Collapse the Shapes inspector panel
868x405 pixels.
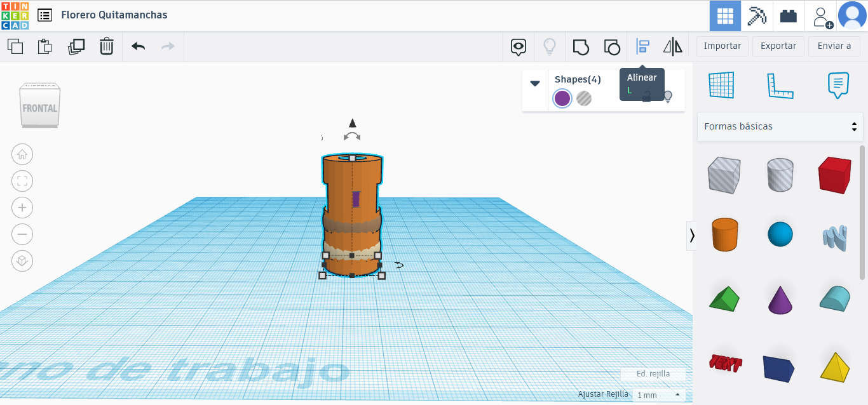[x=535, y=83]
